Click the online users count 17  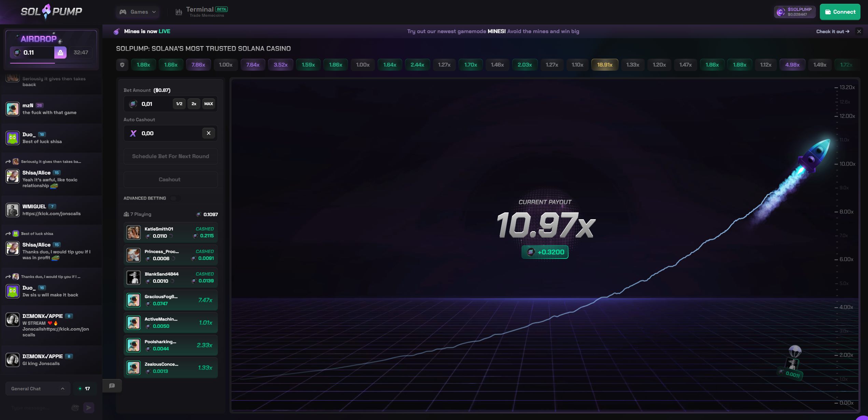[85, 389]
